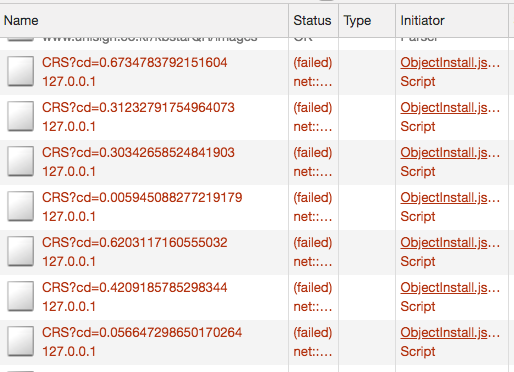Screen dimensions: 514x372
Task: Open request CRS?cd=0.6203117160555032
Action: [135, 243]
